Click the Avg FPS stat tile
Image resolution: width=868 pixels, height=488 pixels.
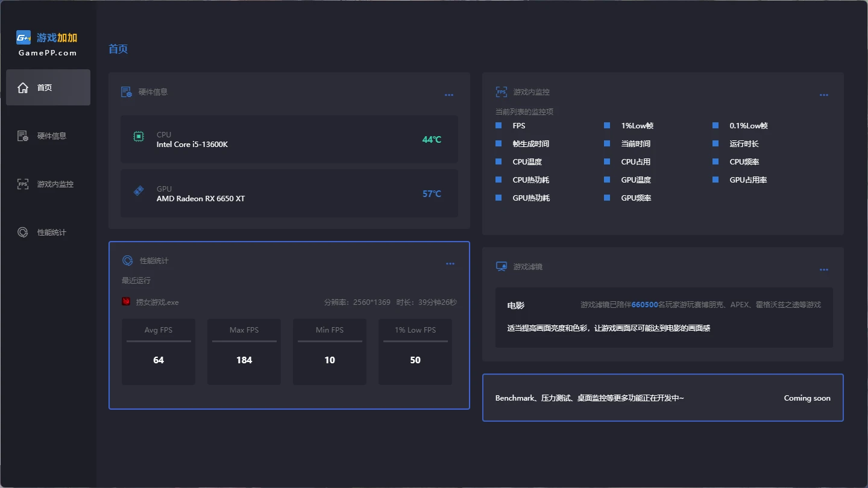159,352
